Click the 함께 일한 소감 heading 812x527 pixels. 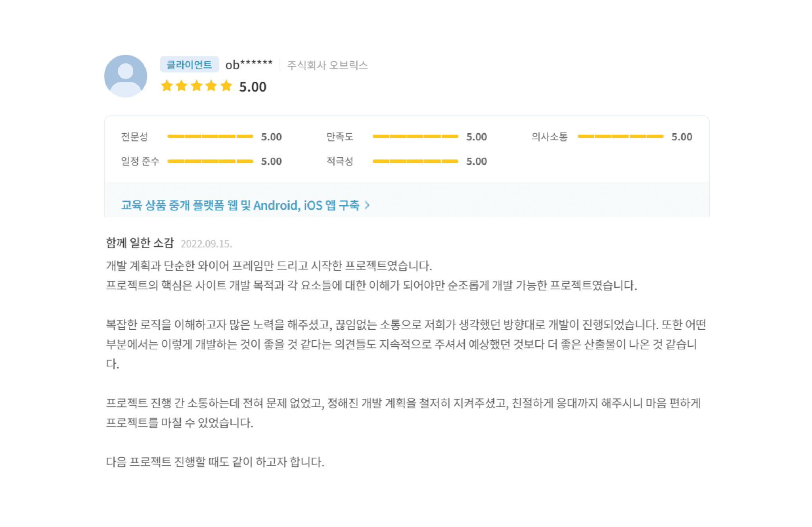click(141, 244)
